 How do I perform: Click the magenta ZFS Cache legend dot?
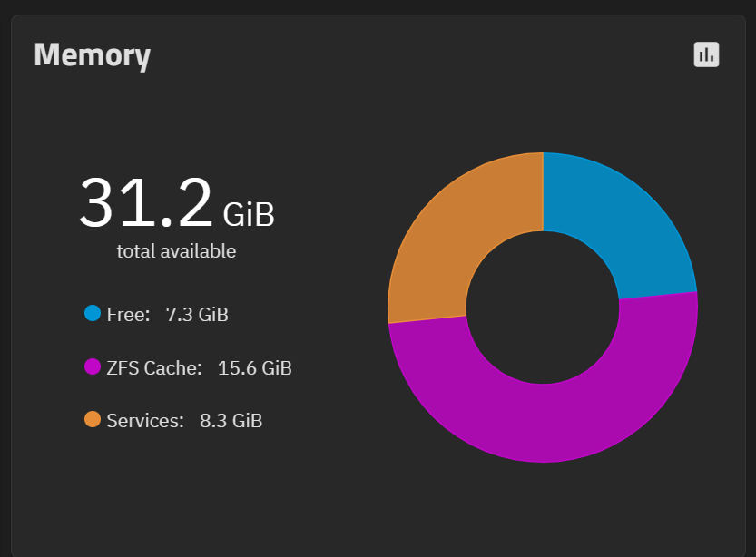tap(93, 366)
